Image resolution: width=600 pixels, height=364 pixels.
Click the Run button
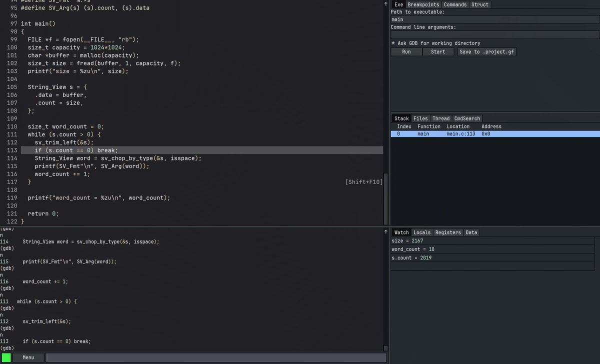click(x=406, y=52)
